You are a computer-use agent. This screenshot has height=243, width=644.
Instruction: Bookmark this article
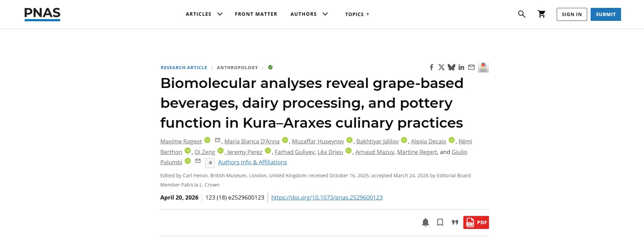[440, 222]
